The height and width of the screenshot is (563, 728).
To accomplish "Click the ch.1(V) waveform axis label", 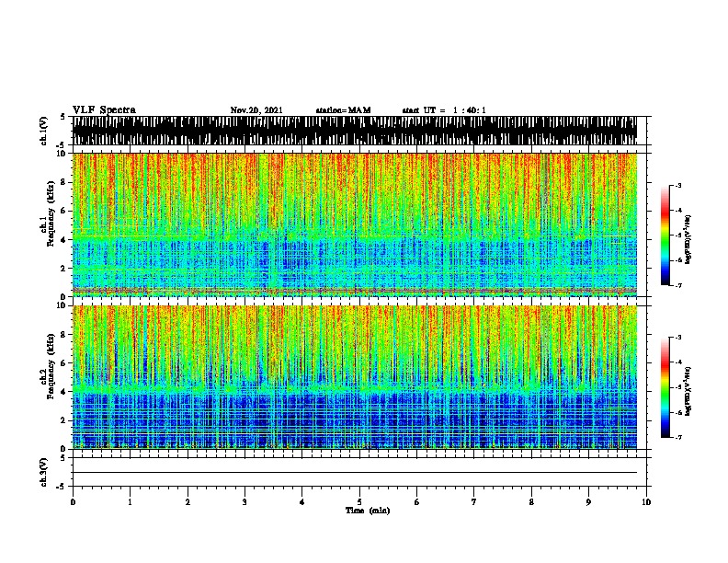I will pos(44,131).
